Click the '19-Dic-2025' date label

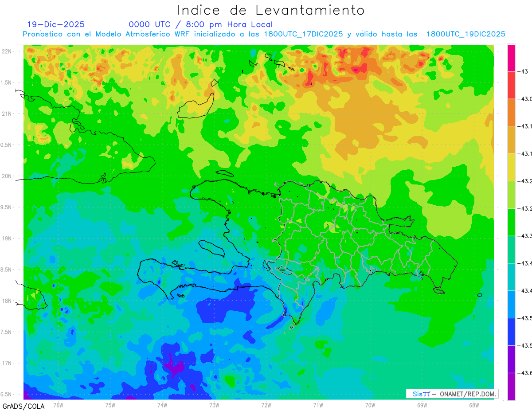click(55, 24)
